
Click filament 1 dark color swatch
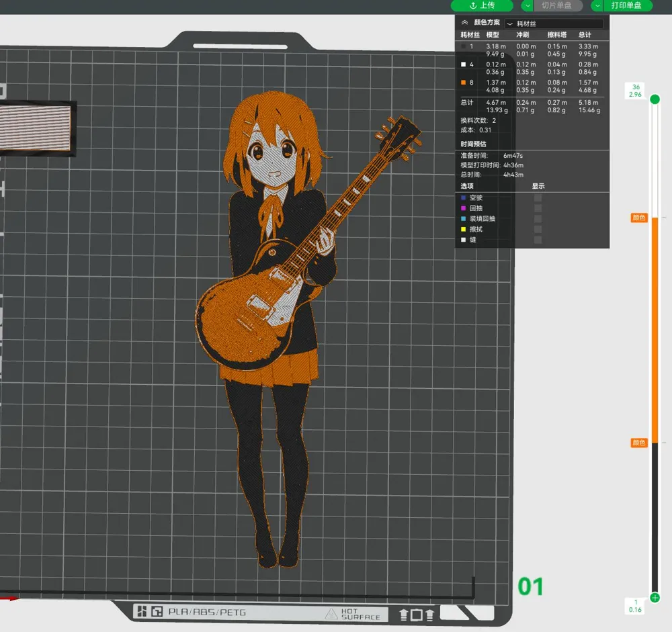click(x=463, y=46)
